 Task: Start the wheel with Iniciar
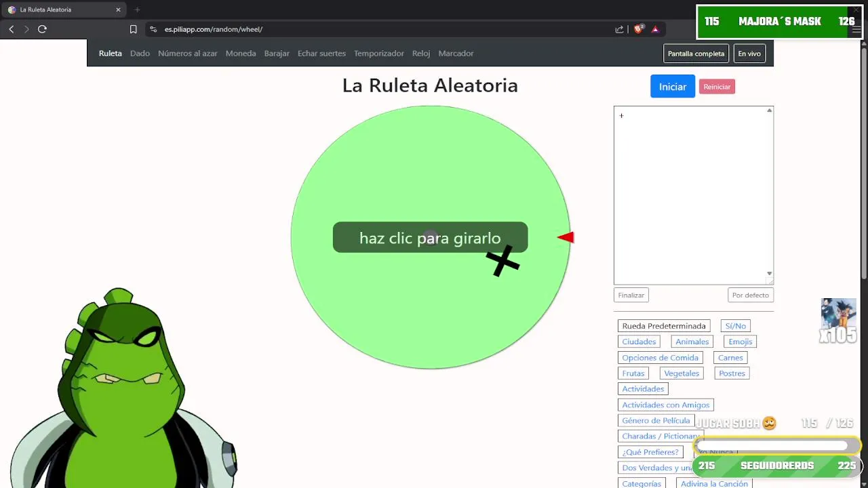pyautogui.click(x=673, y=86)
